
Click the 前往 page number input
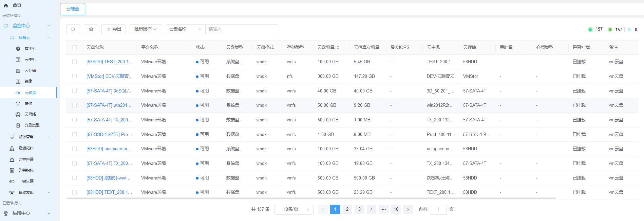pyautogui.click(x=438, y=209)
